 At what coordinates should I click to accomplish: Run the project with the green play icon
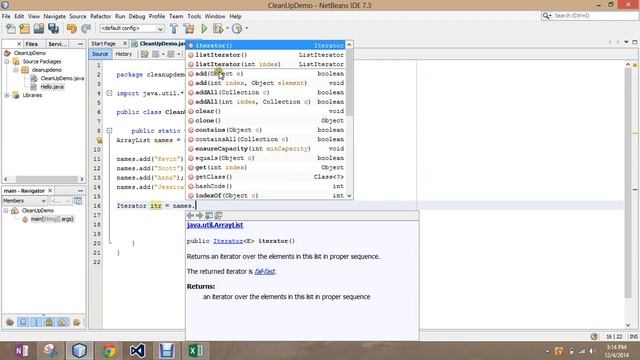point(204,29)
